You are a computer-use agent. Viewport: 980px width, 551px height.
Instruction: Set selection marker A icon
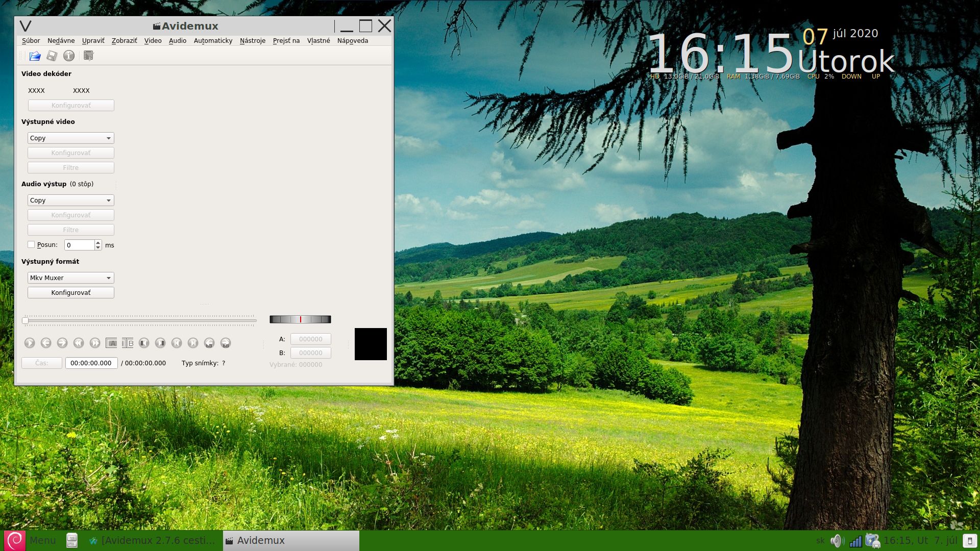click(x=111, y=343)
